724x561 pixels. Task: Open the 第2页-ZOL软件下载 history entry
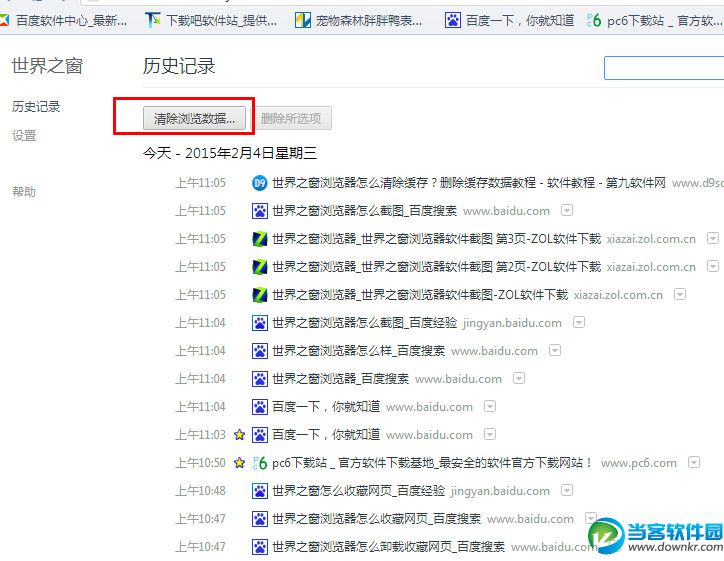pos(436,266)
